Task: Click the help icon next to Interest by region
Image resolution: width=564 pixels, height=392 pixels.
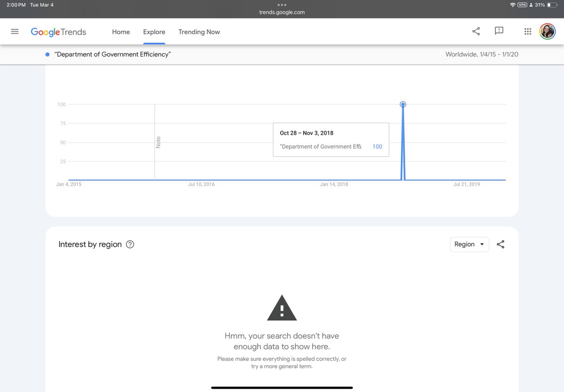Action: click(x=130, y=244)
